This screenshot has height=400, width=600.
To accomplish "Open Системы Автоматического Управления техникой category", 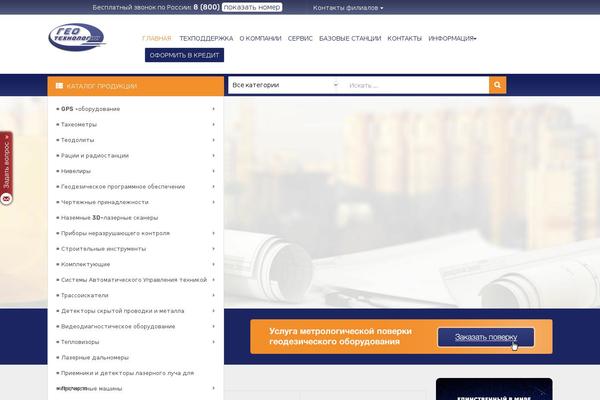I will point(134,280).
